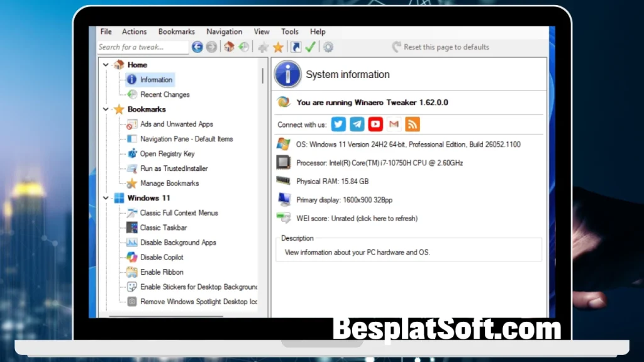Open the Telegram social icon
Image resolution: width=644 pixels, height=362 pixels.
click(x=357, y=124)
